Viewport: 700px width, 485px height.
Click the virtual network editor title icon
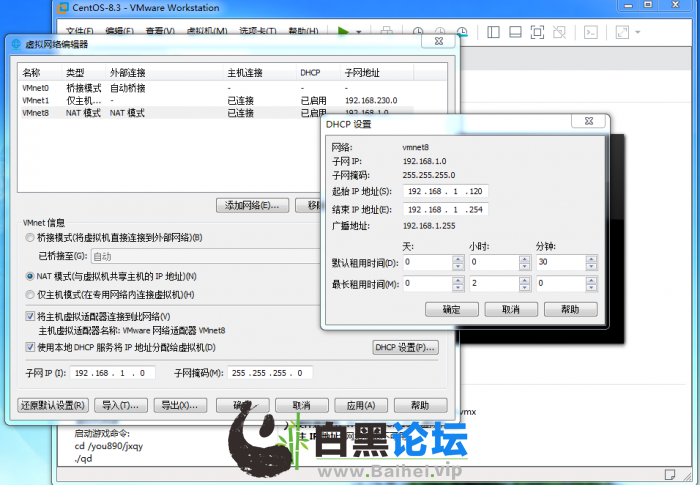(x=13, y=44)
